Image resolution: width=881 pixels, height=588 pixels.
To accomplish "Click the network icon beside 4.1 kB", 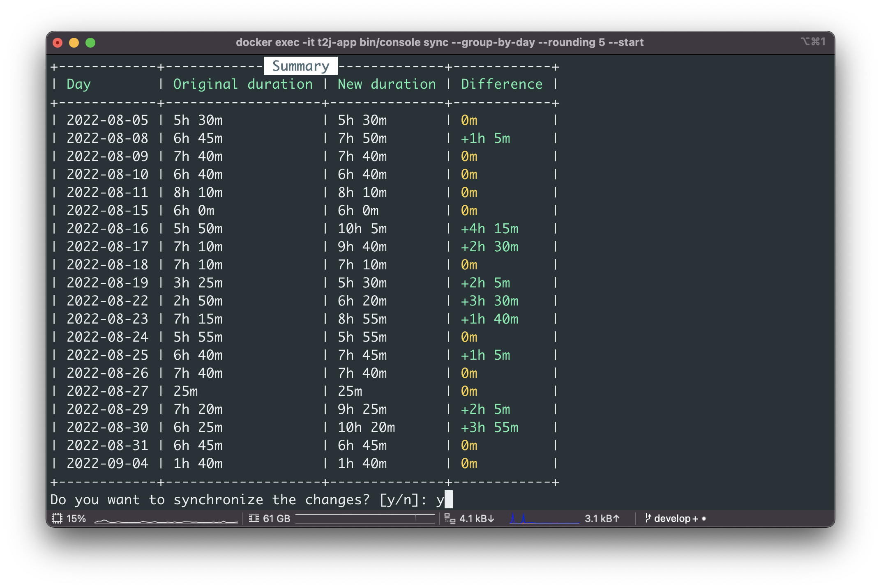I will [x=450, y=519].
